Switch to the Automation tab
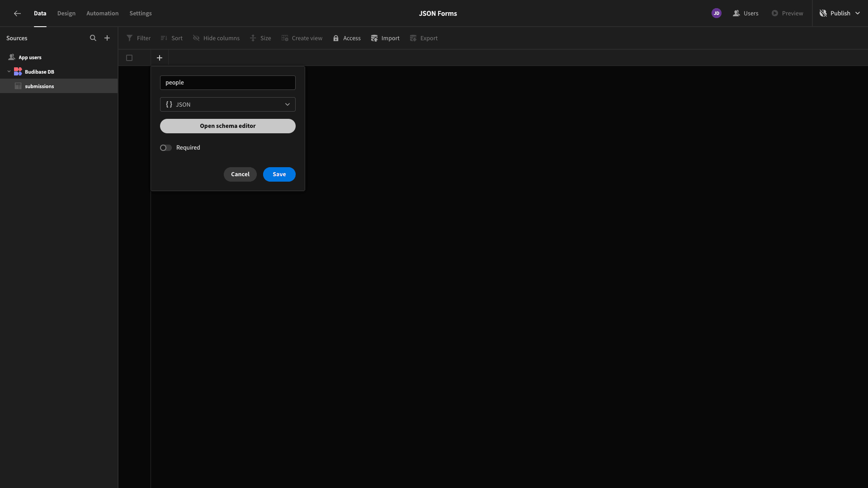Screen dimensions: 868x488 click(x=103, y=14)
